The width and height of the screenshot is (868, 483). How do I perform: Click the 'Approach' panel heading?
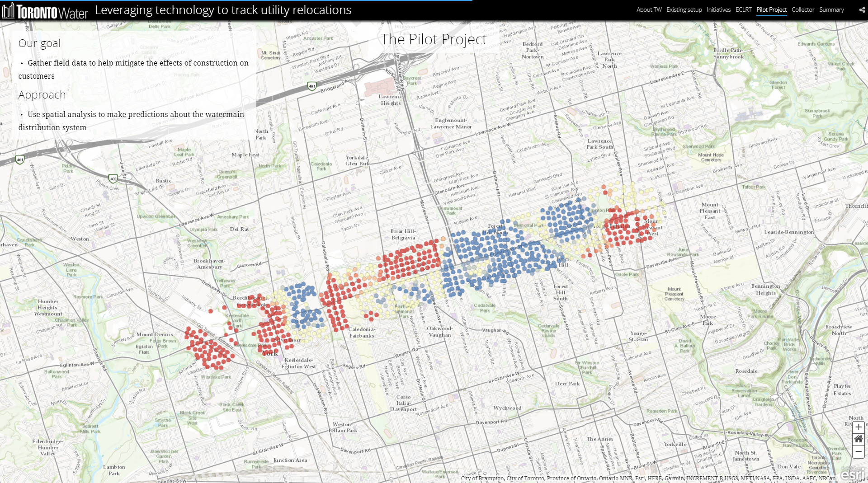(x=42, y=95)
